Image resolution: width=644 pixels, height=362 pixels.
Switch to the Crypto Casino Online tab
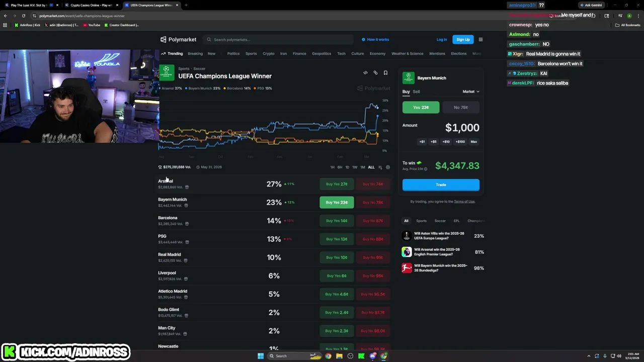(x=91, y=5)
